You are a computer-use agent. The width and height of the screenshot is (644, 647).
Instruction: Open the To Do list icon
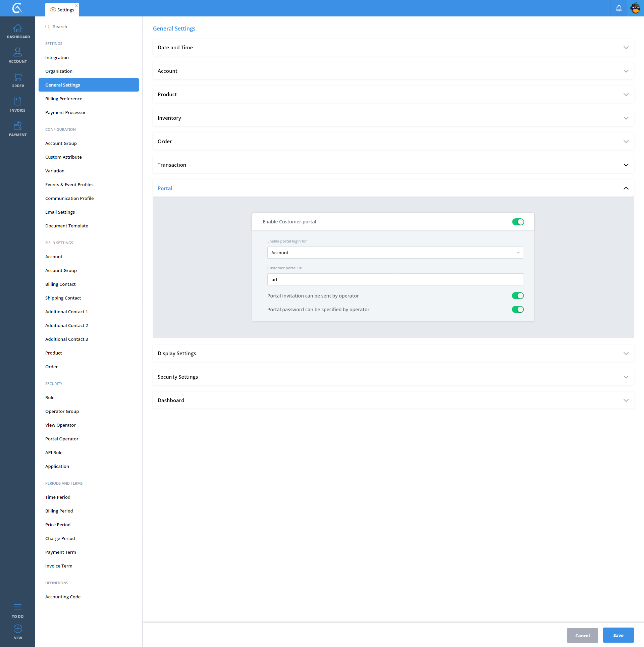(x=17, y=607)
